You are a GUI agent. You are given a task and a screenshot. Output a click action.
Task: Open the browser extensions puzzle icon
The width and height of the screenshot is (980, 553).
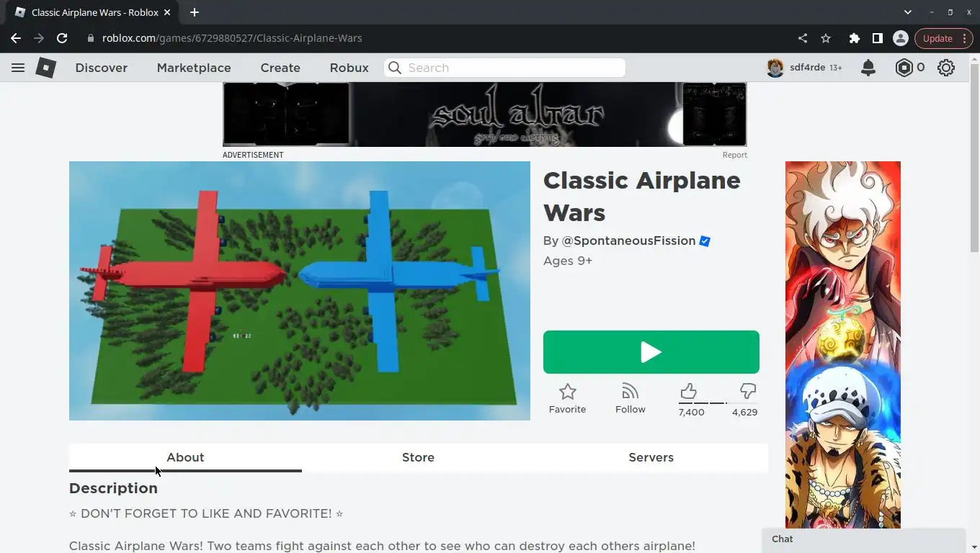(x=855, y=38)
